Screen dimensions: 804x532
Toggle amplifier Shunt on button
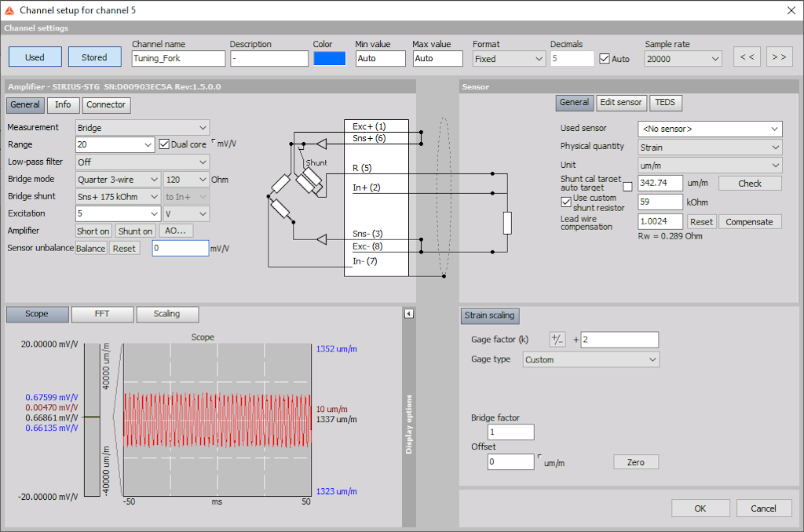point(135,231)
